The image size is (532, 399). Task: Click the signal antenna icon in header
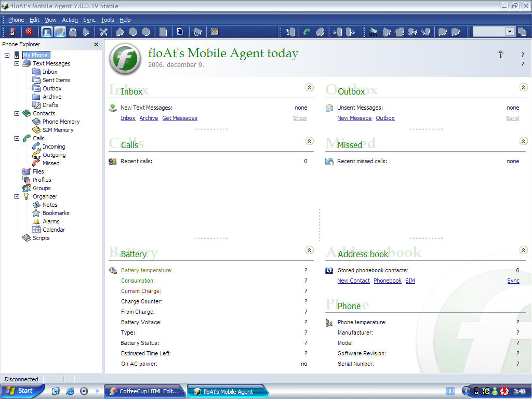pyautogui.click(x=500, y=55)
